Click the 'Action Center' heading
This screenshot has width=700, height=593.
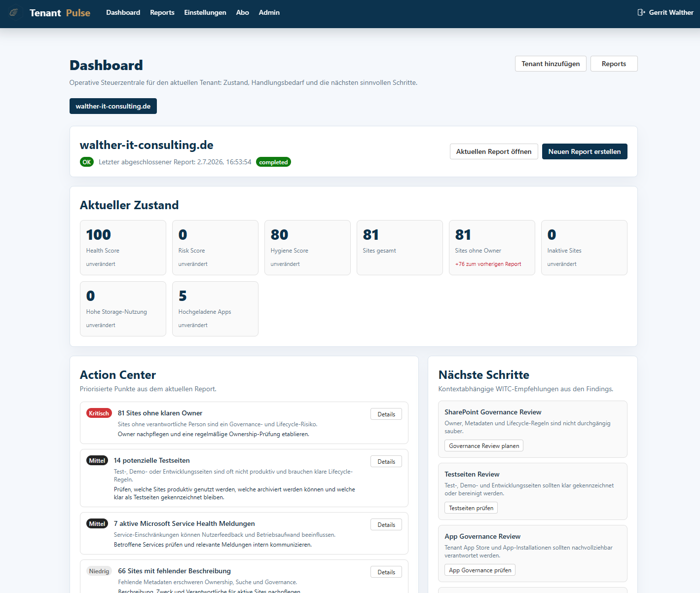click(118, 375)
